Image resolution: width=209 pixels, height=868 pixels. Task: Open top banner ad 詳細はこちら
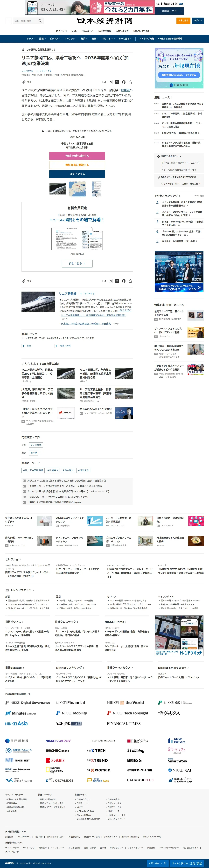pos(169,11)
